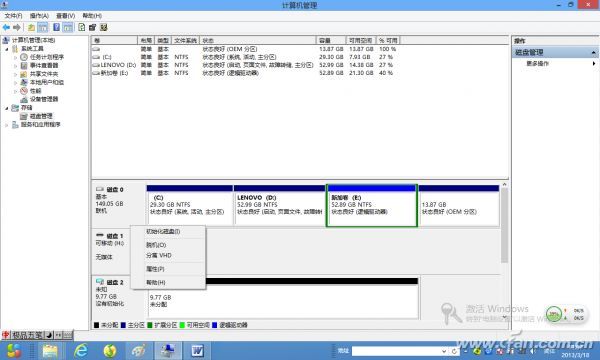
Task: Expand the 任务计划程序 tree node
Action: tap(16, 57)
